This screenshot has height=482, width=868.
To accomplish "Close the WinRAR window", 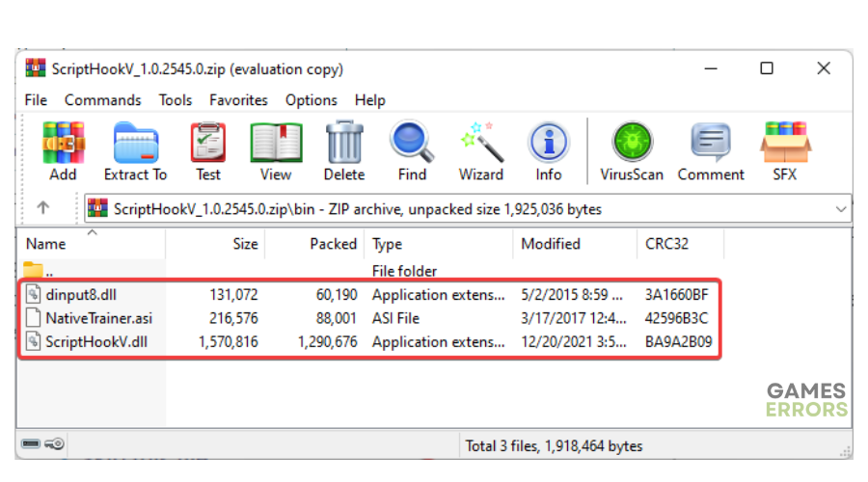I will 824,68.
